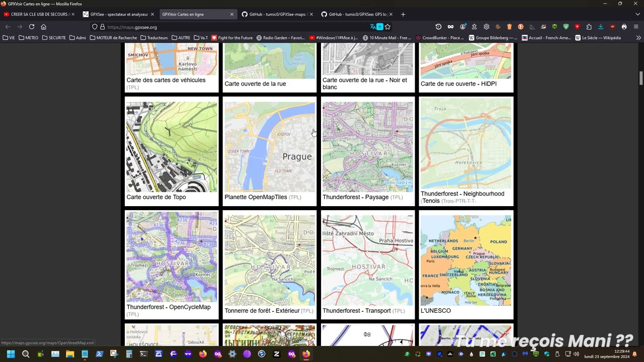644x362 pixels.
Task: Go to the Firefox home page icon
Action: pyautogui.click(x=43, y=27)
